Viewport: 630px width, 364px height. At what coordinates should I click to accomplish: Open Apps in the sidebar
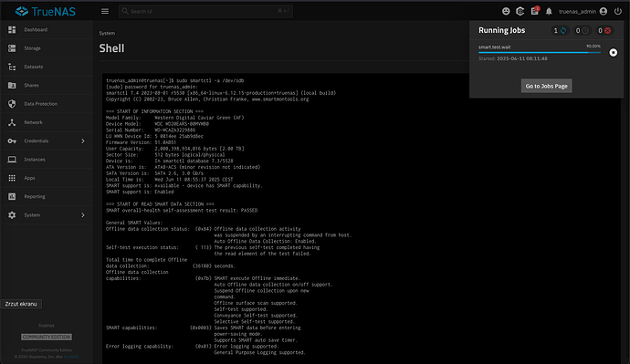47,178
